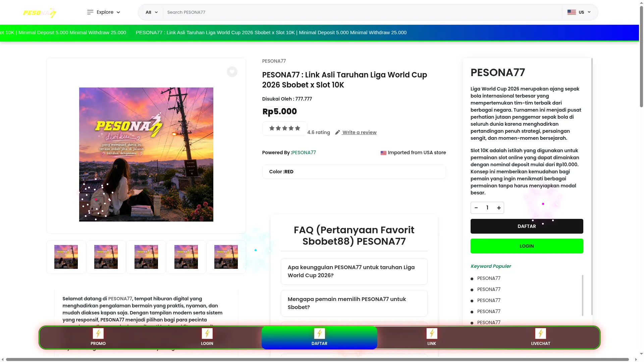Open the Write a review link
The height and width of the screenshot is (362, 644).
pyautogui.click(x=359, y=132)
